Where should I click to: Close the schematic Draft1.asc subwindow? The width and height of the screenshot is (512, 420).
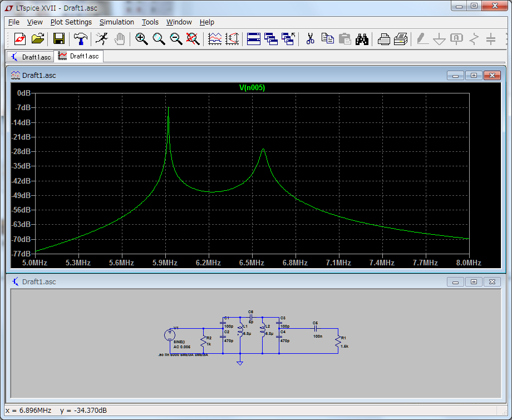[491, 282]
